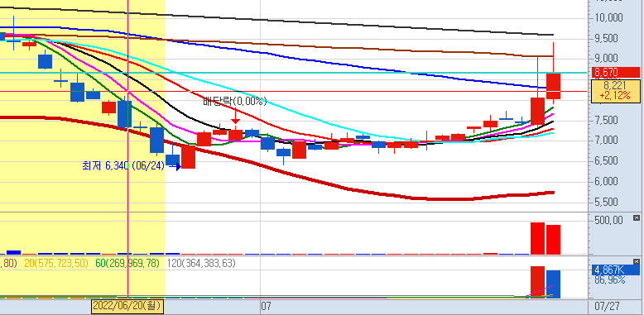Click the 배당락(0,00%) annotation text
Screen dimensions: 644x315
click(235, 102)
